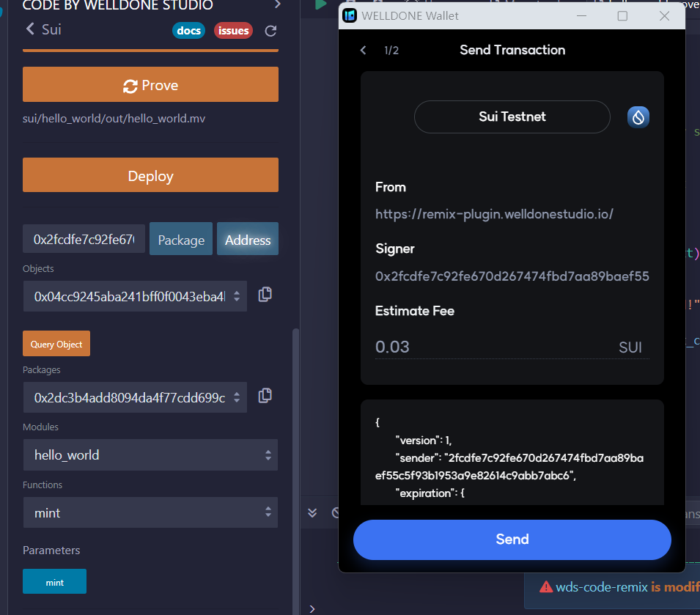
Task: Click the Signer address text
Action: coord(512,276)
